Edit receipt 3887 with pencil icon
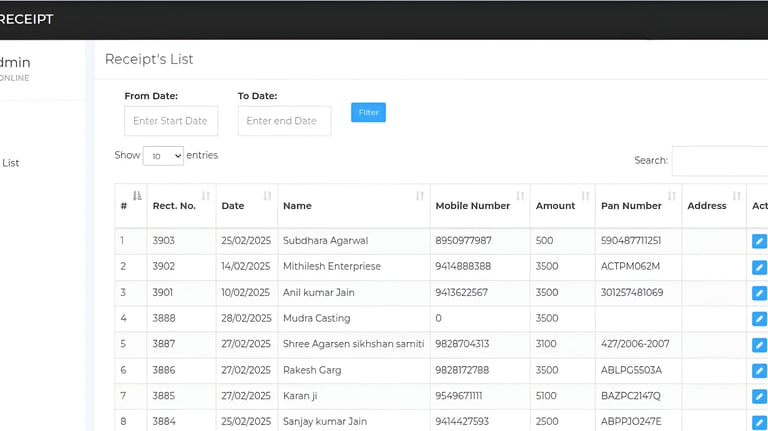The width and height of the screenshot is (768, 431). [759, 345]
